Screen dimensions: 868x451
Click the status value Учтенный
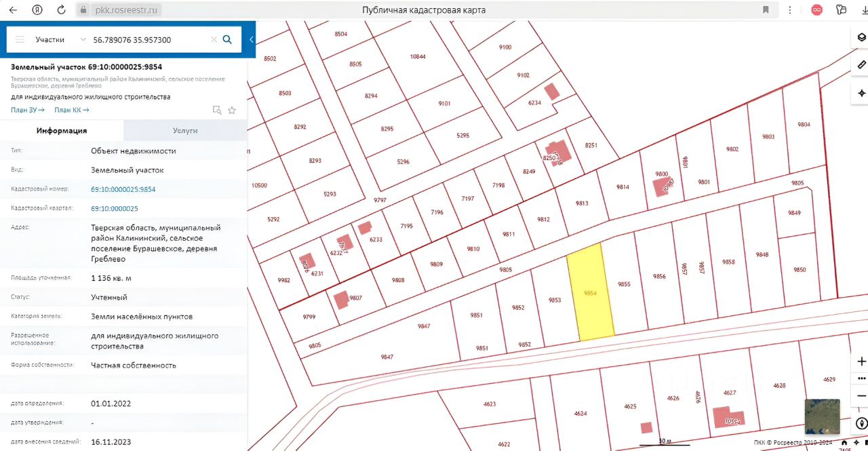point(109,297)
